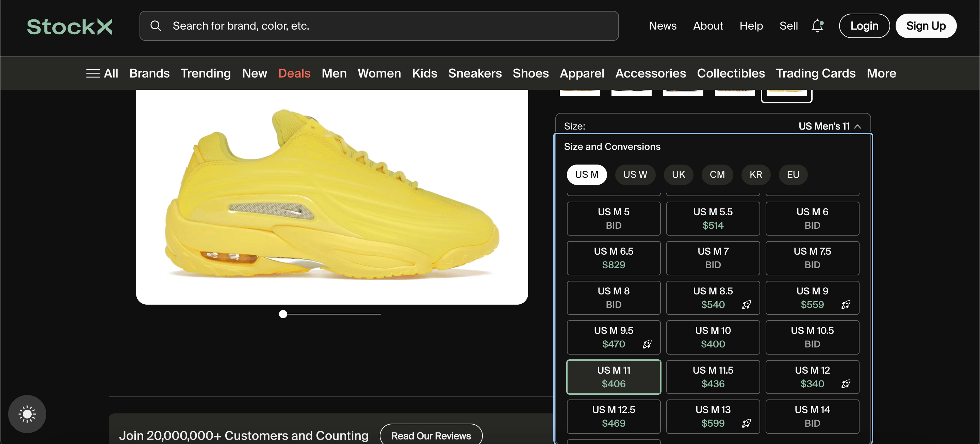Open the Accessories category

coord(651,73)
